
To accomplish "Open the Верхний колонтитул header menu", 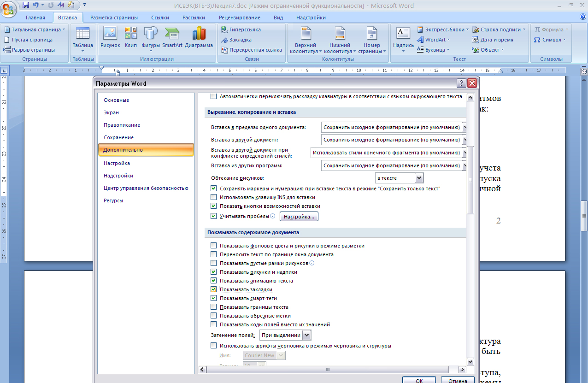I will click(306, 40).
